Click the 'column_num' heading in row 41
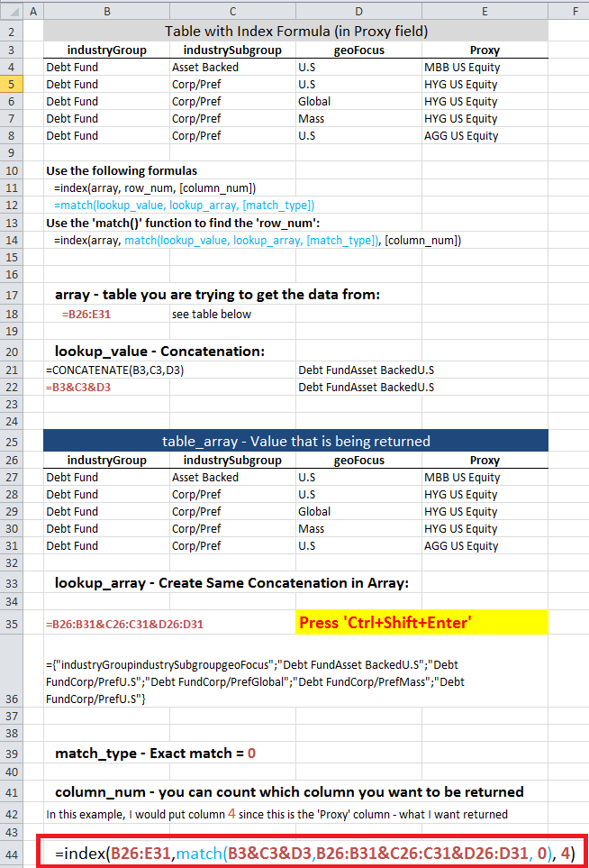The height and width of the screenshot is (868, 589). [289, 792]
